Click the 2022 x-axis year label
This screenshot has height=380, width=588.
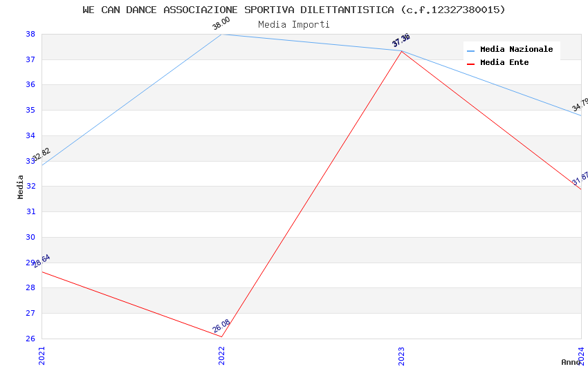pos(221,356)
